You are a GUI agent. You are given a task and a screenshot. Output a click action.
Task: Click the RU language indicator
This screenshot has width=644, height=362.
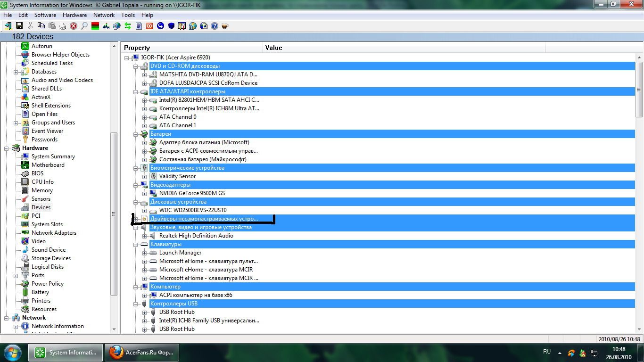tap(547, 352)
